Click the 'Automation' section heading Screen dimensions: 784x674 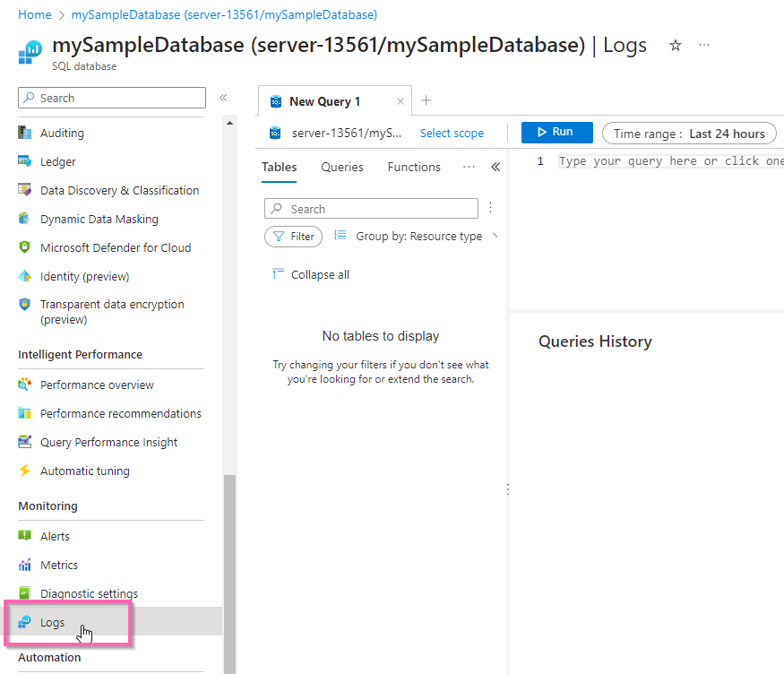49,657
